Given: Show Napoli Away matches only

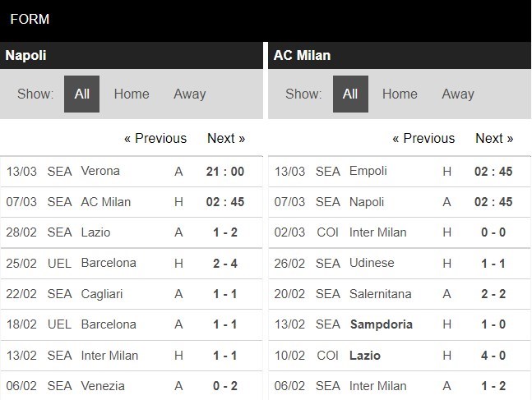Looking at the screenshot, I should tap(190, 94).
